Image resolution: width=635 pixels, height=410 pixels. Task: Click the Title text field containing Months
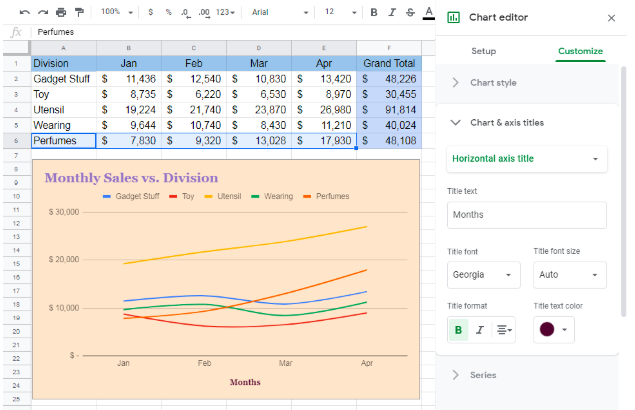(x=526, y=215)
